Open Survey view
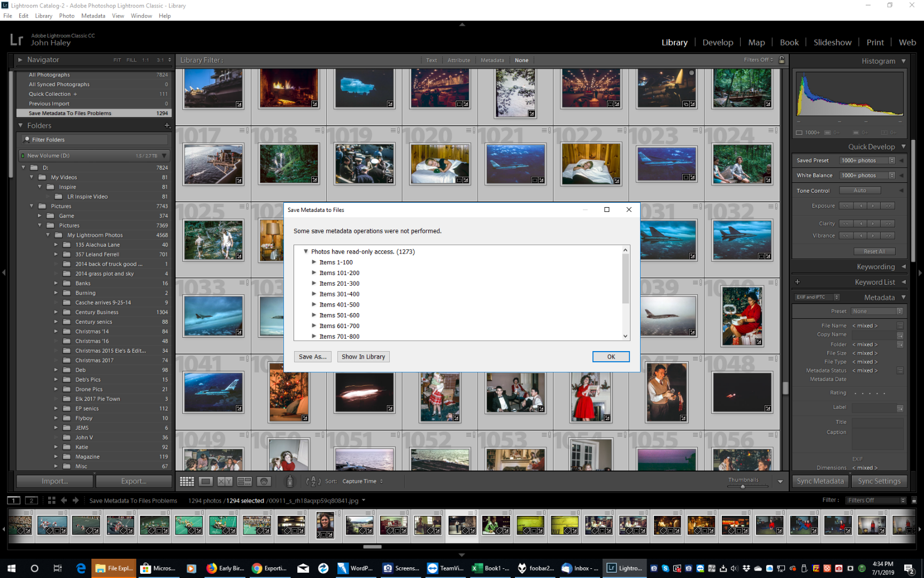This screenshot has height=578, width=924. [x=244, y=482]
